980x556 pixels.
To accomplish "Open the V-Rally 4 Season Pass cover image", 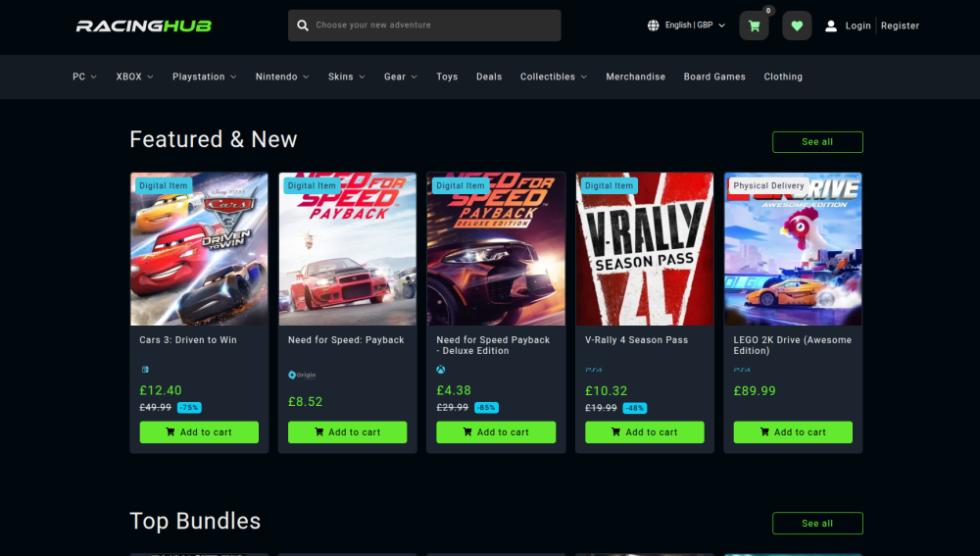I will pyautogui.click(x=645, y=249).
